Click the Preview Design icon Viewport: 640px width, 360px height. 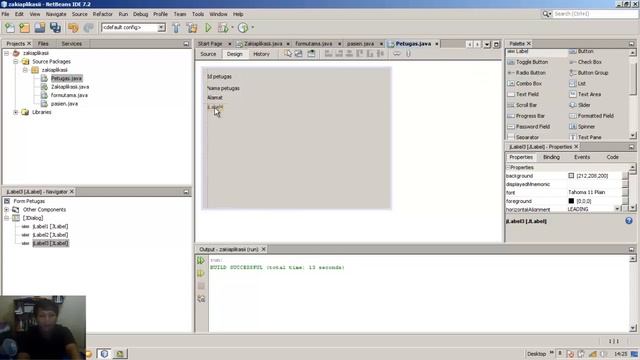coord(311,53)
